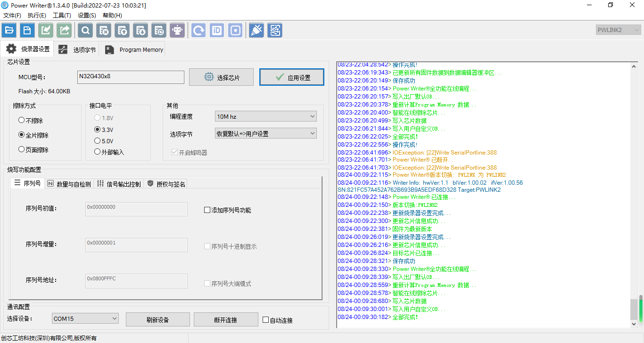Click the plug connect-device toolbar icon
This screenshot has height=343, width=644.
tap(256, 31)
